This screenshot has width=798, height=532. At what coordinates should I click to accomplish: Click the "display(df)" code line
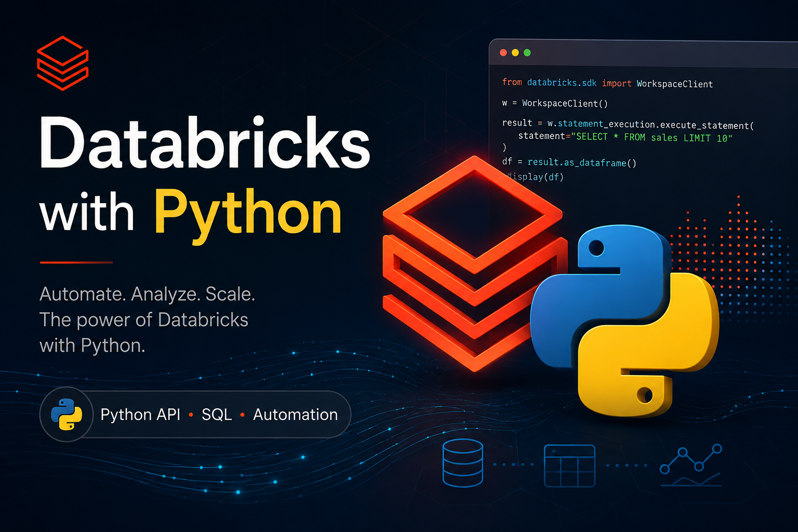pyautogui.click(x=535, y=177)
